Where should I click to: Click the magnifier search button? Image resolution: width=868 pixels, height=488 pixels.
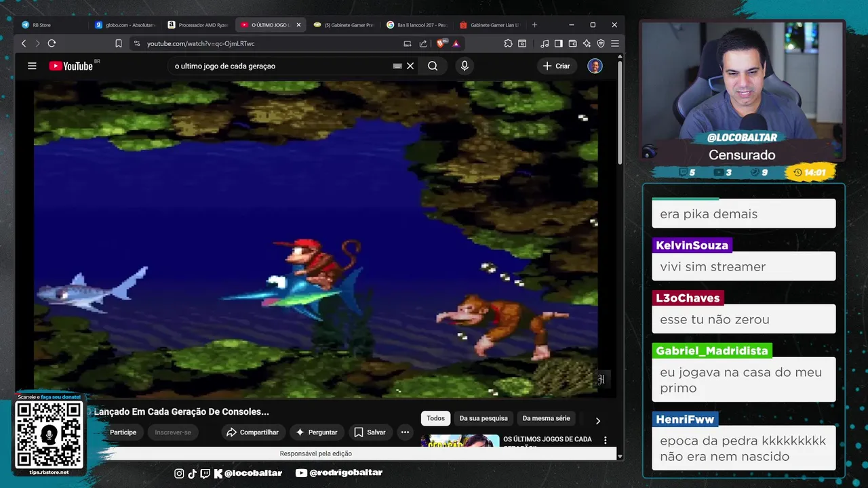click(433, 66)
